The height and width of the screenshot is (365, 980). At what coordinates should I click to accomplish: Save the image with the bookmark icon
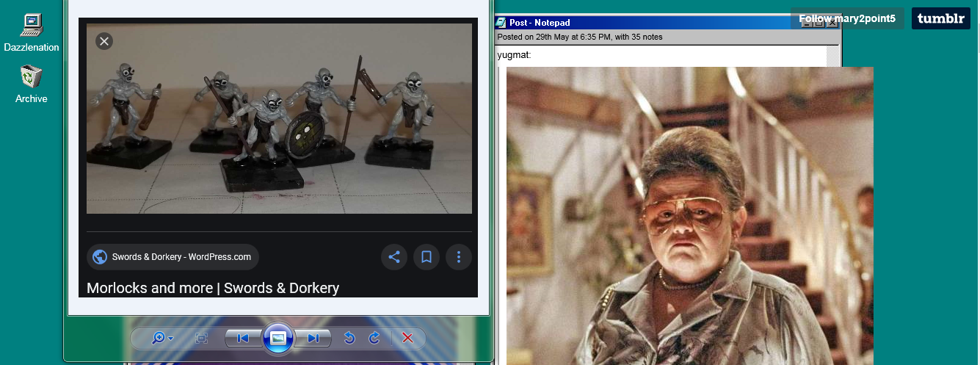click(x=427, y=257)
